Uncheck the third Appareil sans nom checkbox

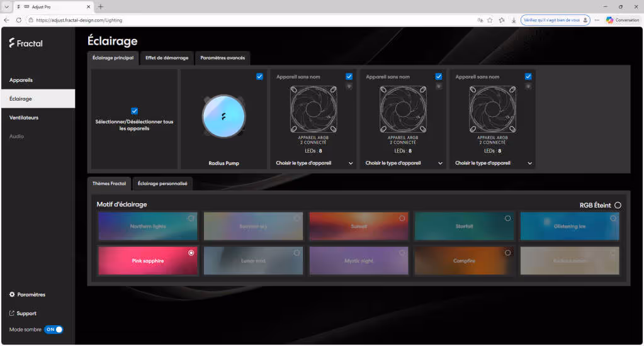tap(528, 76)
